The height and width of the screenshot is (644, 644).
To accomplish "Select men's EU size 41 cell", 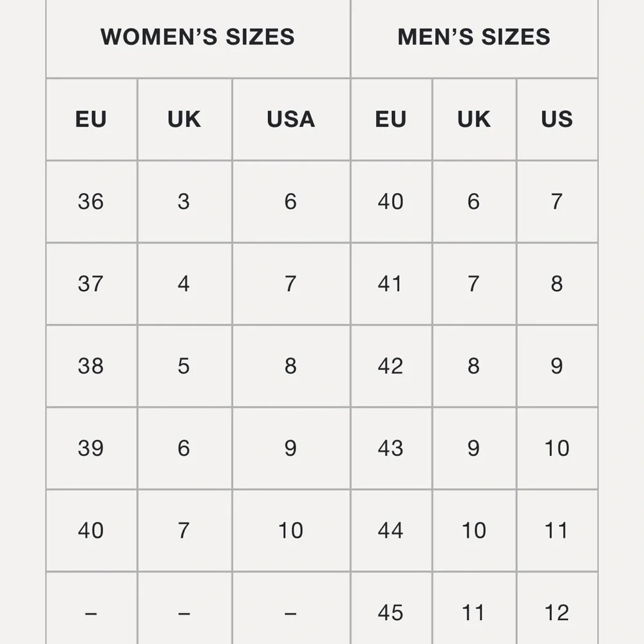I will [391, 284].
